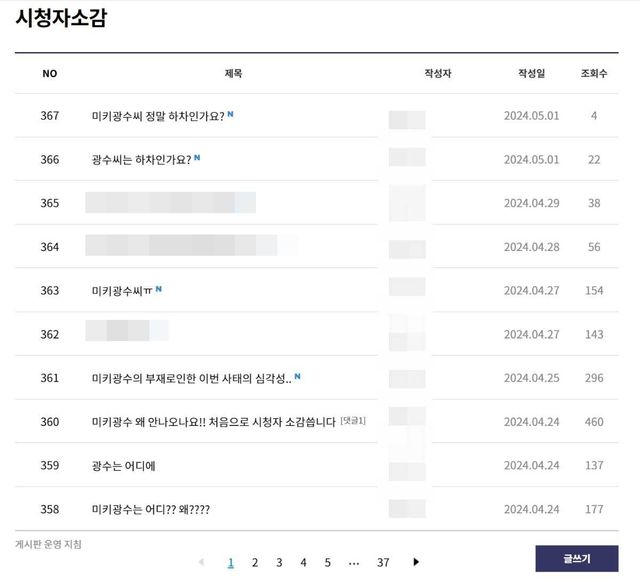
Task: Click the pagination ellipsis between 5 and 37
Action: (x=354, y=562)
